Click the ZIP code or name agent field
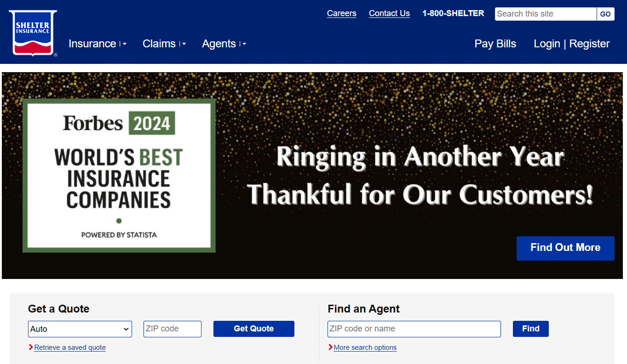Screen dimensions: 627x364 click(414, 329)
